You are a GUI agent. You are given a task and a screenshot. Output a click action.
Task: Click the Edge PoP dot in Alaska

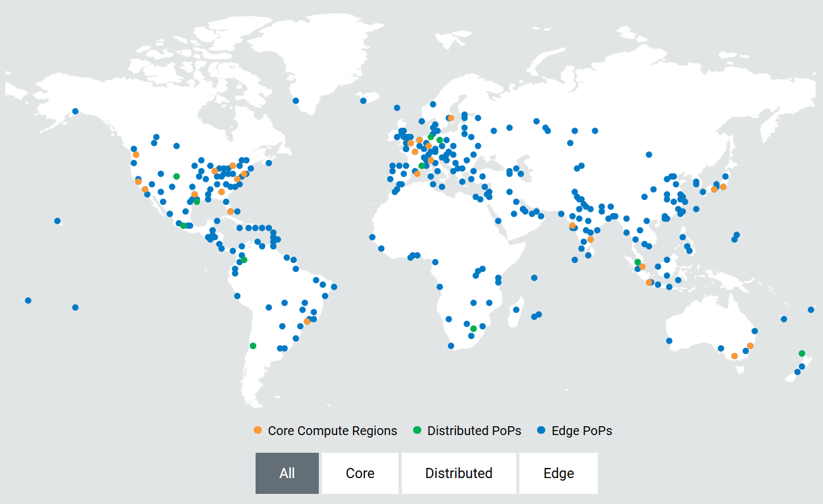pos(75,111)
